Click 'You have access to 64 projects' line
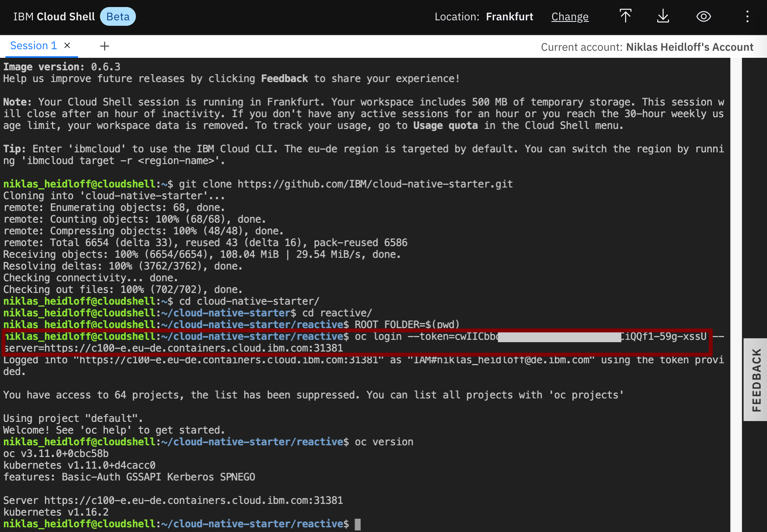Screen dimensions: 767x532 313,395
